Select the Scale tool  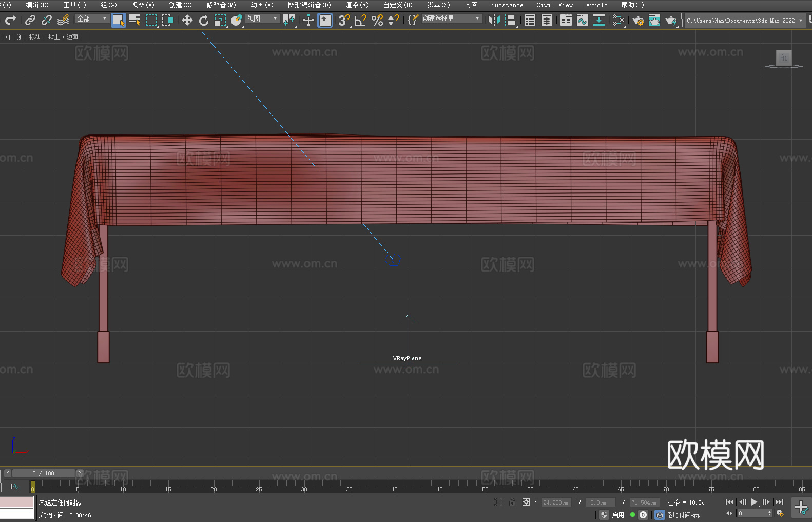tap(220, 20)
